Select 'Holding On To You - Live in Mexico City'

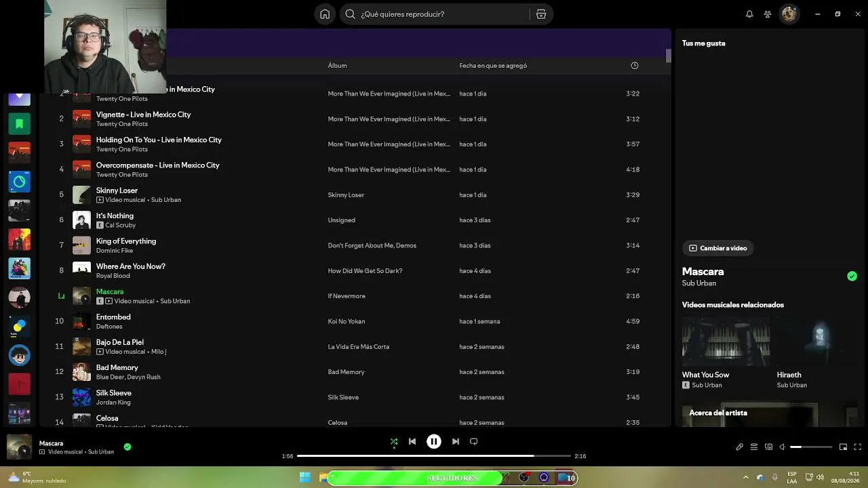click(159, 140)
